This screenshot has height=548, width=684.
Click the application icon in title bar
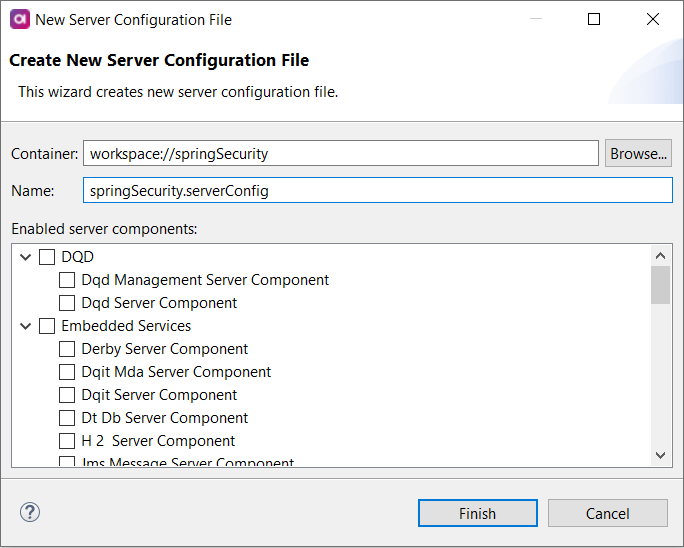coord(19,19)
